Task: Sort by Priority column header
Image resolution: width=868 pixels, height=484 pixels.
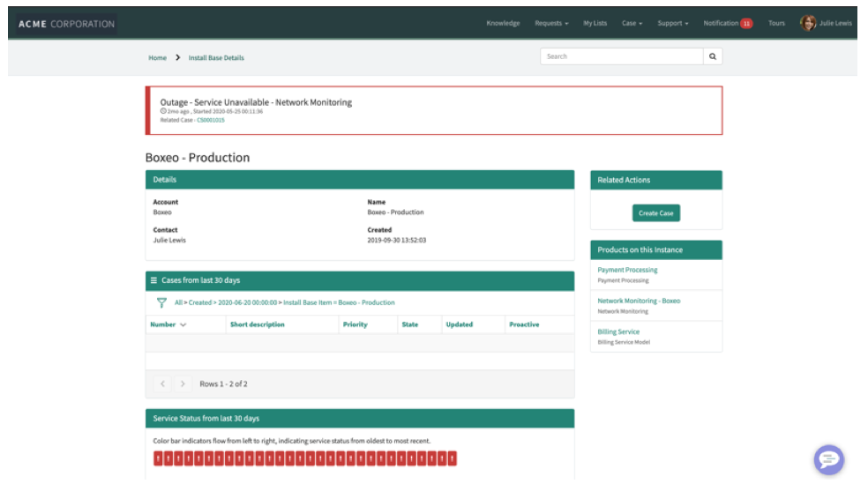Action: 355,324
